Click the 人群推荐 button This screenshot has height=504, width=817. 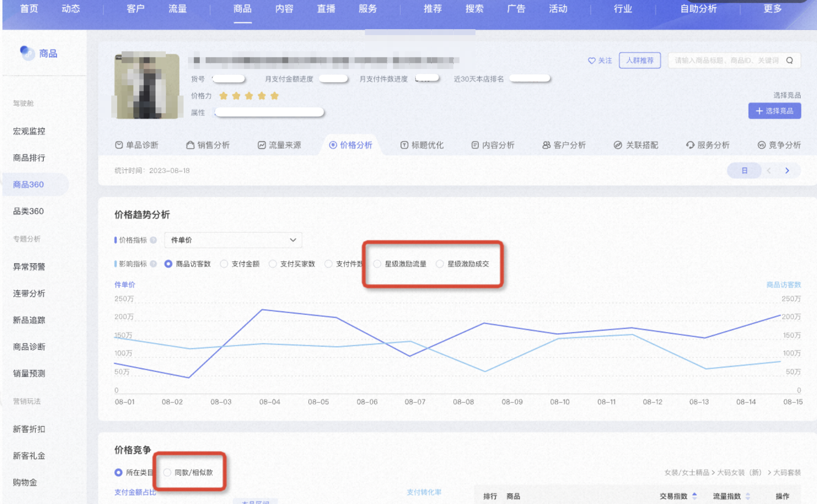pos(640,60)
